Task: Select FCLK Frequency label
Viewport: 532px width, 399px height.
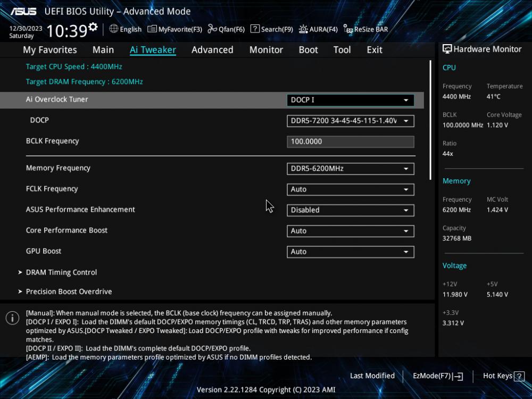Action: [x=52, y=189]
